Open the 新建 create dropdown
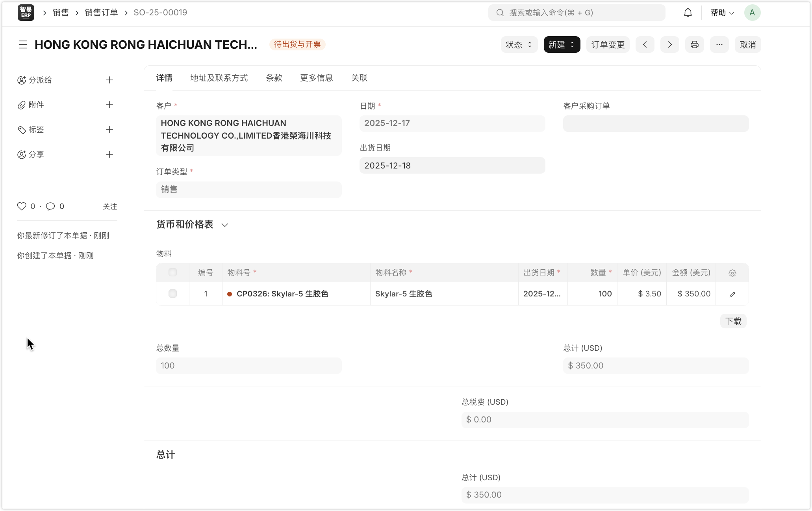The height and width of the screenshot is (511, 812). [562, 44]
